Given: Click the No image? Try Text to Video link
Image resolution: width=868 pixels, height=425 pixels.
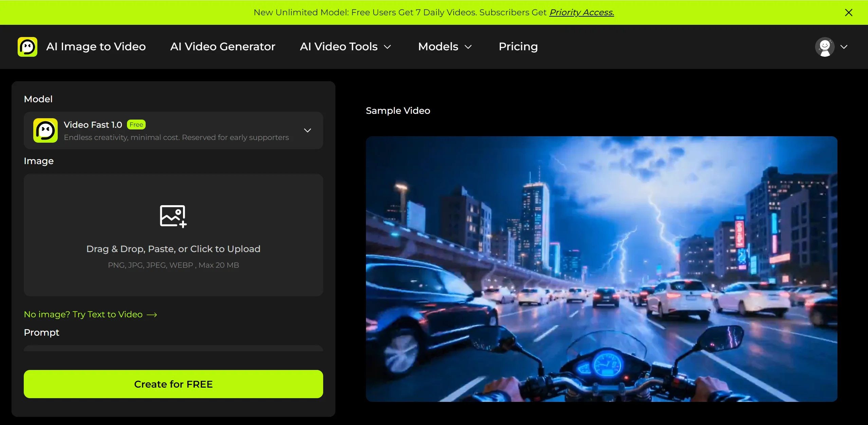Looking at the screenshot, I should (90, 314).
